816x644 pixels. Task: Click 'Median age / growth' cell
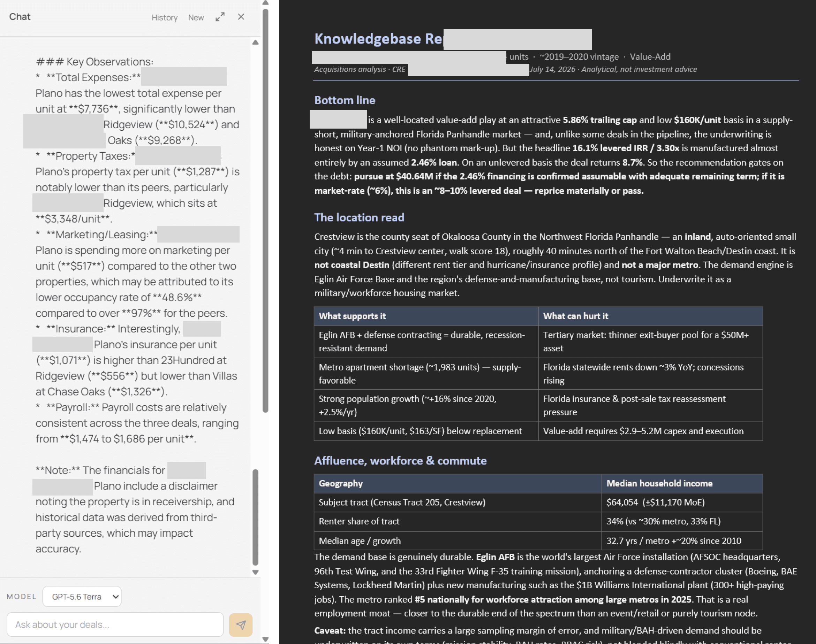tap(458, 541)
